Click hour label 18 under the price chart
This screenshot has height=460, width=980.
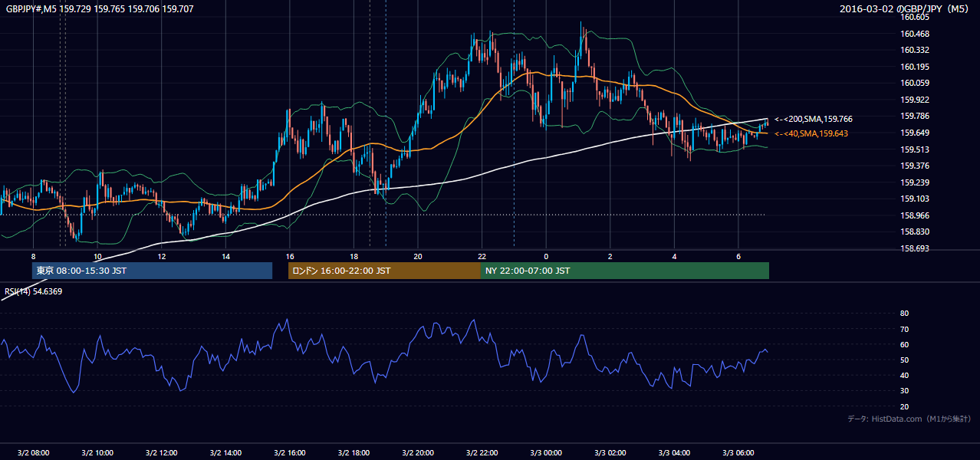coord(354,256)
